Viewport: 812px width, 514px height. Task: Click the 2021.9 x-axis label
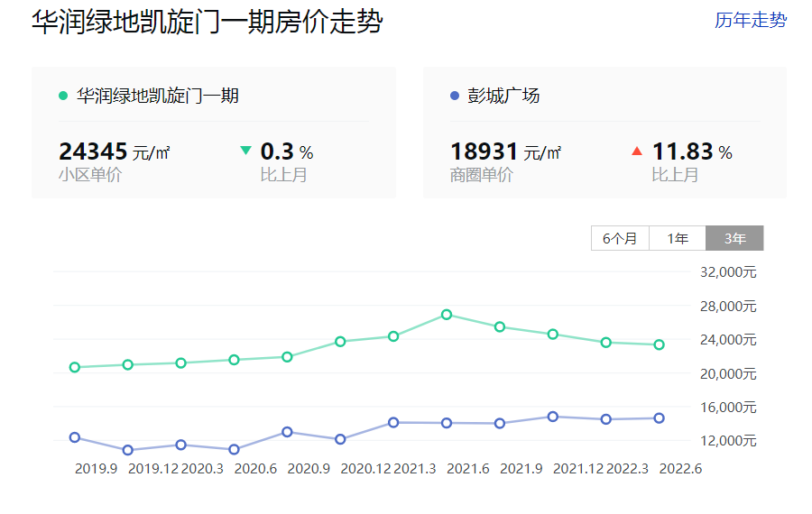tap(521, 469)
